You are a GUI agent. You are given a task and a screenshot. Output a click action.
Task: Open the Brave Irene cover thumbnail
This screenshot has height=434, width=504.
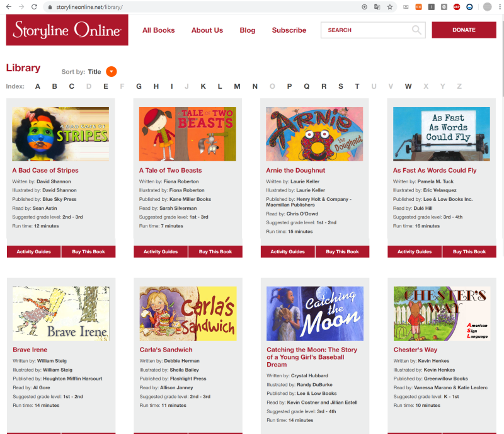point(61,314)
